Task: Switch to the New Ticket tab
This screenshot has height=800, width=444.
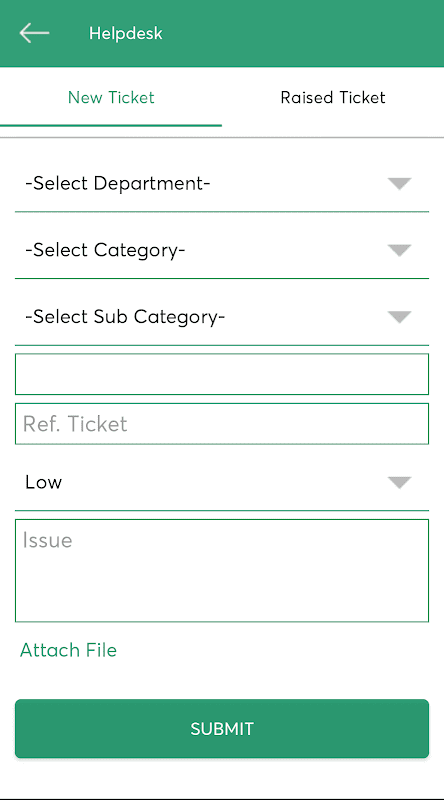Action: tap(111, 97)
